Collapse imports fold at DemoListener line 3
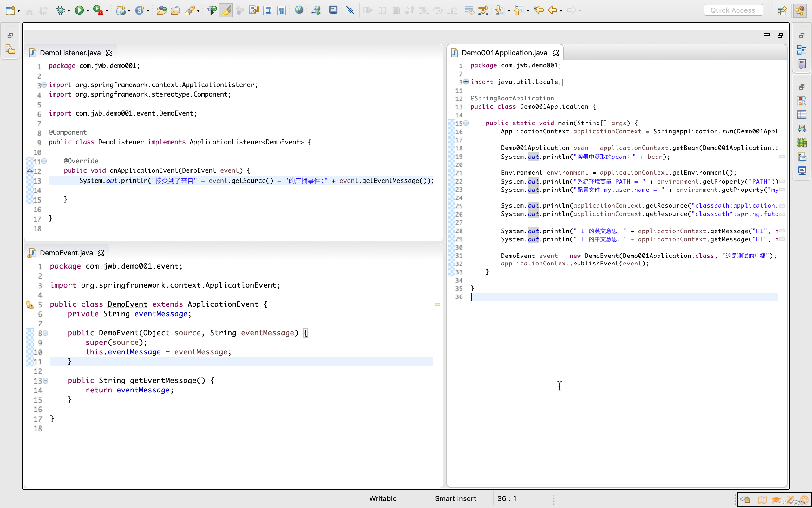Screen dimensions: 812x508 coord(44,85)
